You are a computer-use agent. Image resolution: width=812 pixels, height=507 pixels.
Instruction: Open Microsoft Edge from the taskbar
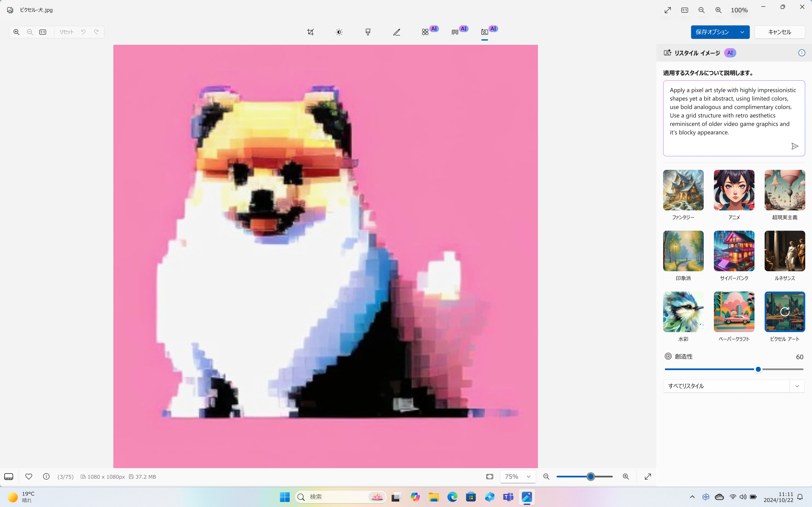coord(452,497)
